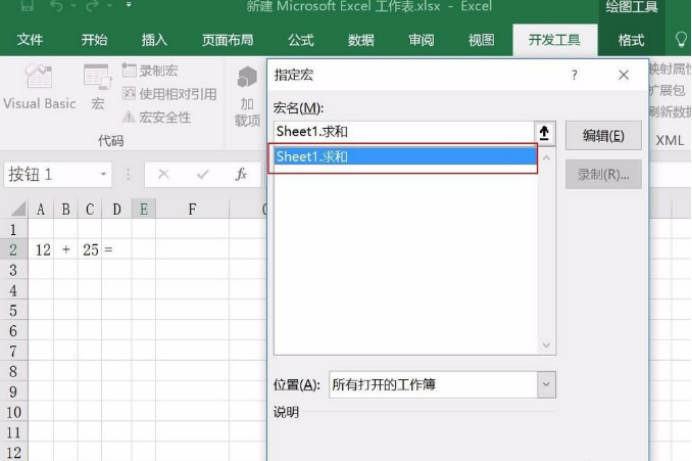Select column E header
Viewport: 692px width, 461px height.
pyautogui.click(x=143, y=209)
